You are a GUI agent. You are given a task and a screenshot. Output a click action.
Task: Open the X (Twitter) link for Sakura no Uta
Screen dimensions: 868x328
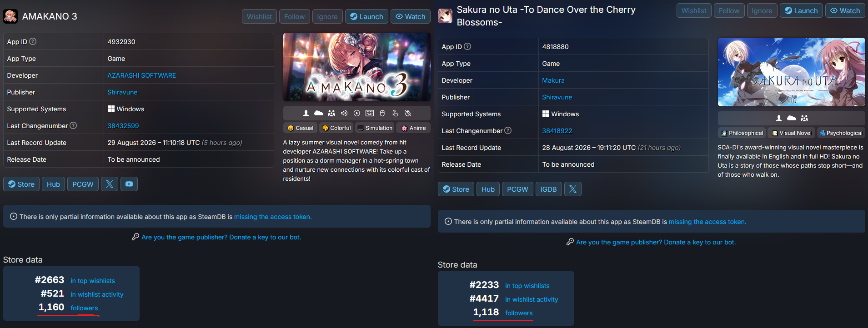coord(573,189)
